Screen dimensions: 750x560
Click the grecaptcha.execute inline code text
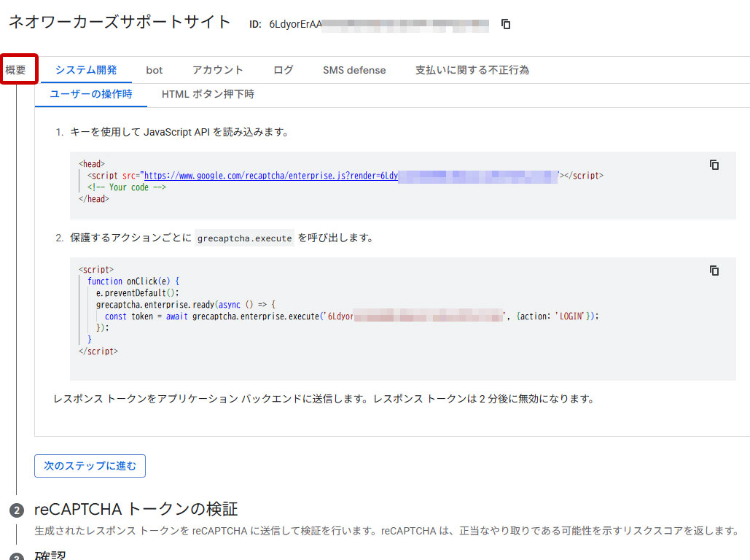244,238
